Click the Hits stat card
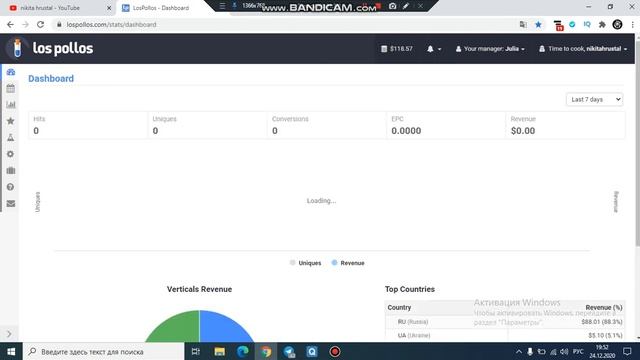The height and width of the screenshot is (360, 640). pyautogui.click(x=88, y=125)
